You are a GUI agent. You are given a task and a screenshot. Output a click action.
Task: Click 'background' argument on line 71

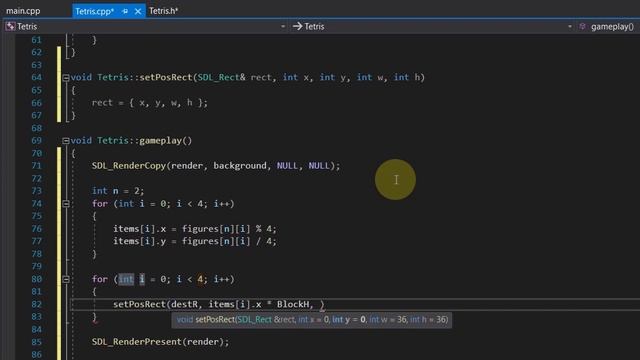240,166
